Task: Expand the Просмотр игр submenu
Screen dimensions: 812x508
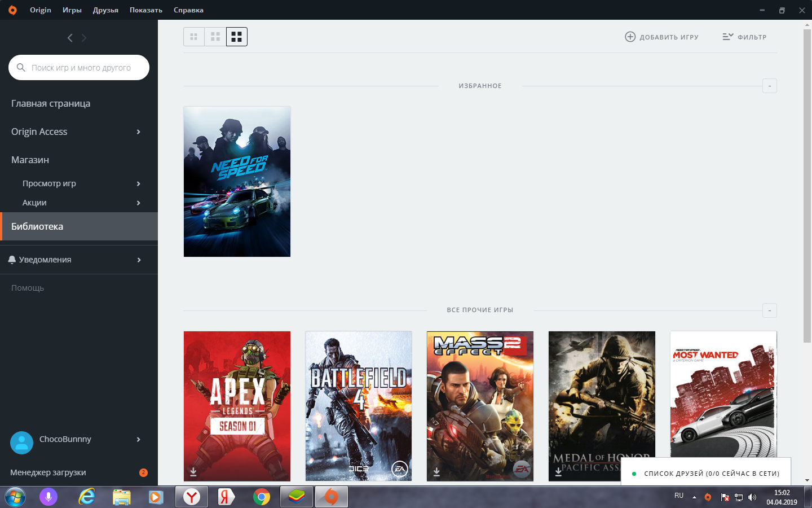Action: (139, 183)
